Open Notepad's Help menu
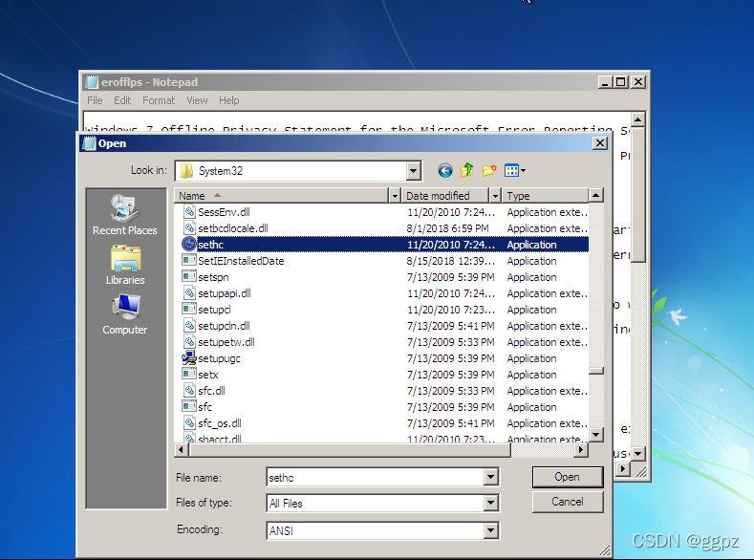This screenshot has width=754, height=560. click(x=229, y=100)
